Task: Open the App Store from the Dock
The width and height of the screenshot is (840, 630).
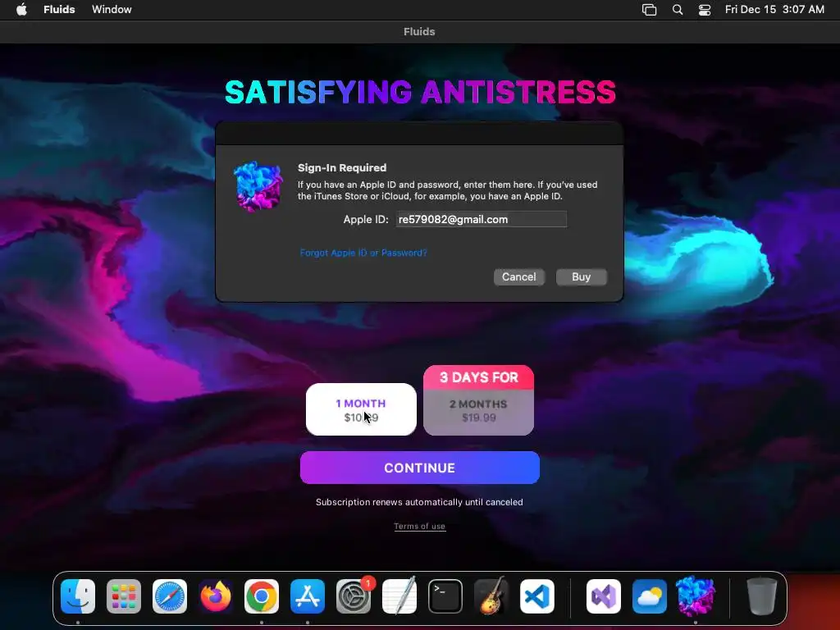Action: (x=308, y=596)
